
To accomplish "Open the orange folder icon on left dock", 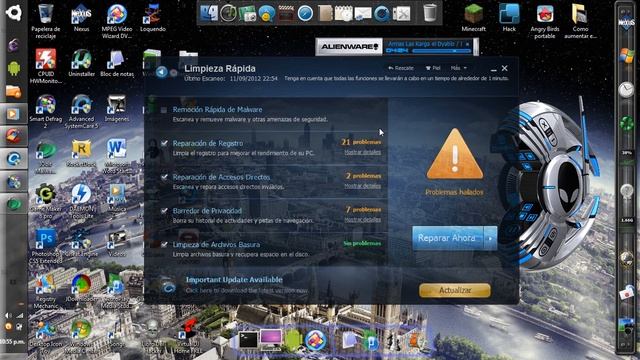I will [13, 91].
